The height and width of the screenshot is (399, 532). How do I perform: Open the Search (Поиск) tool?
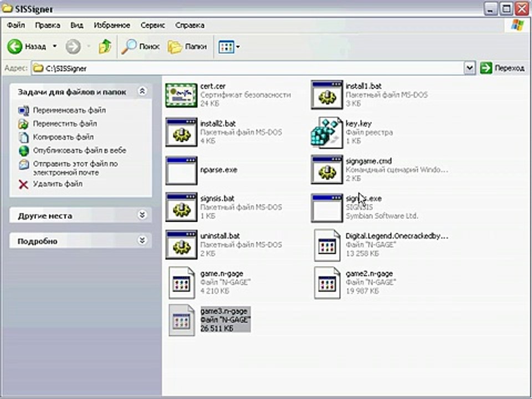[140, 47]
